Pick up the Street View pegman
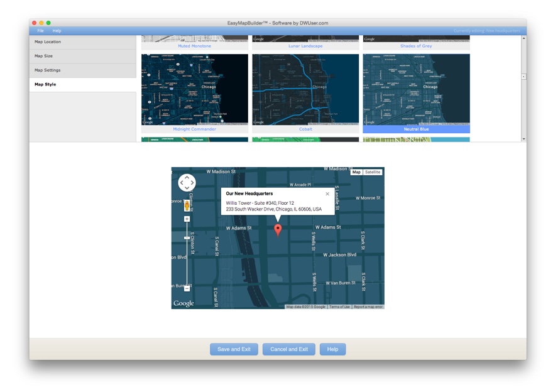 (x=187, y=205)
